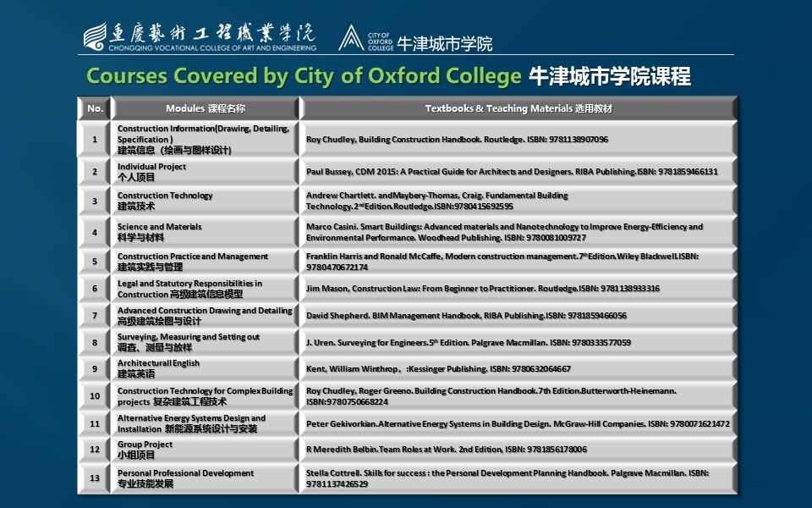The width and height of the screenshot is (812, 508).
Task: Click 'CHONGQING VOCATIONAL COLLEGE OF ART AND ENGINEERING' text
Action: coord(212,47)
